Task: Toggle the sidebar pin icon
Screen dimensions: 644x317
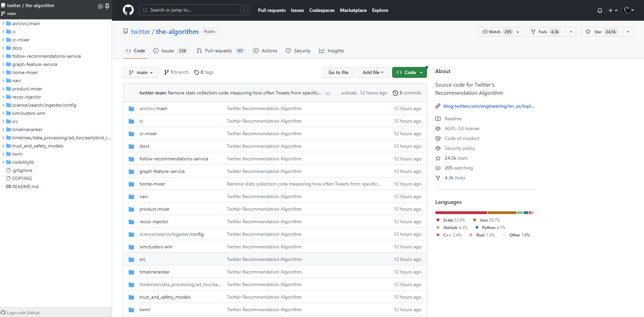Action: pyautogui.click(x=107, y=6)
